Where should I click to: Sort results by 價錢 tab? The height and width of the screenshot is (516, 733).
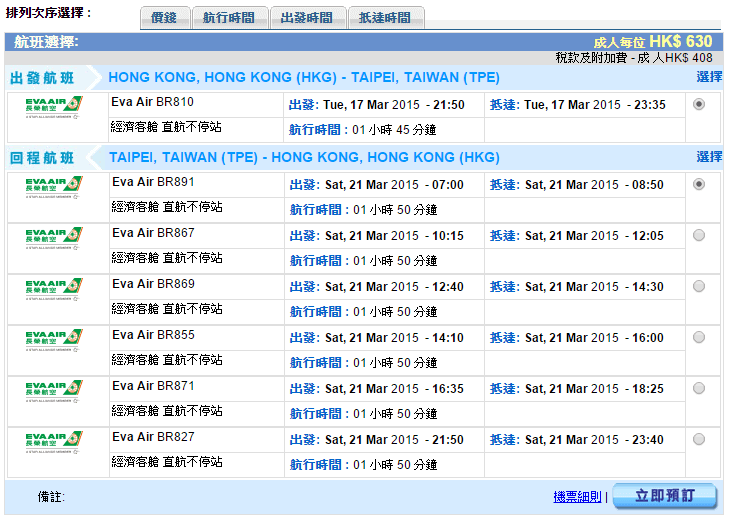tap(164, 18)
